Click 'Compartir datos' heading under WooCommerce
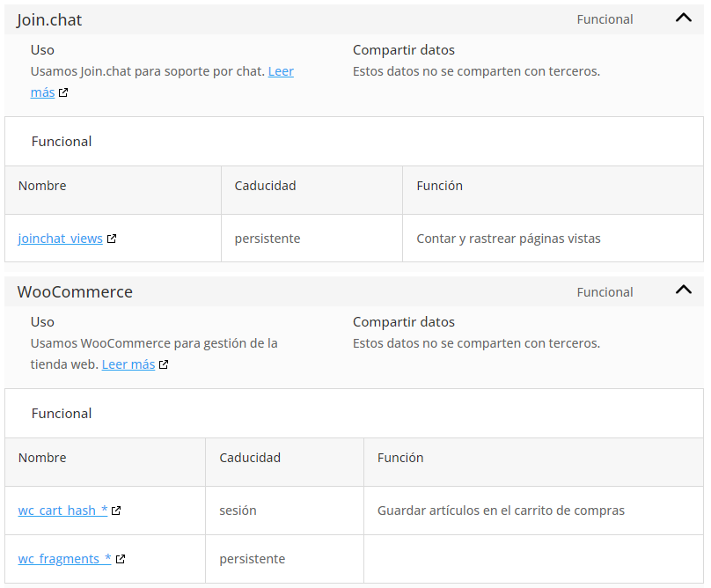The image size is (711, 588). 404,321
